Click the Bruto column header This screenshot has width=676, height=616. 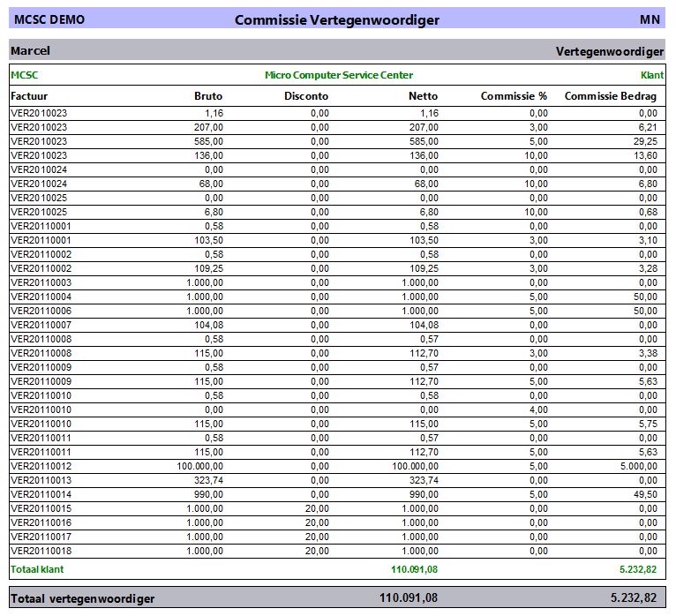tap(208, 95)
